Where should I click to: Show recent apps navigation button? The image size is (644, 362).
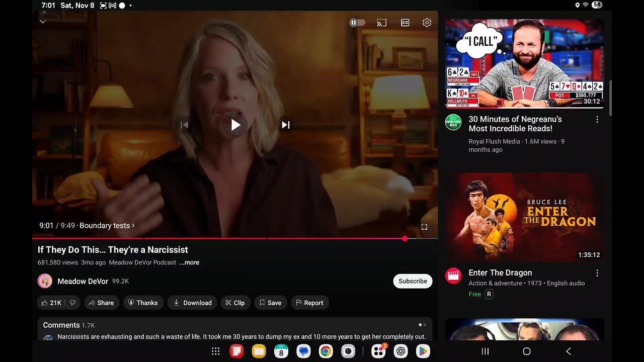(485, 351)
